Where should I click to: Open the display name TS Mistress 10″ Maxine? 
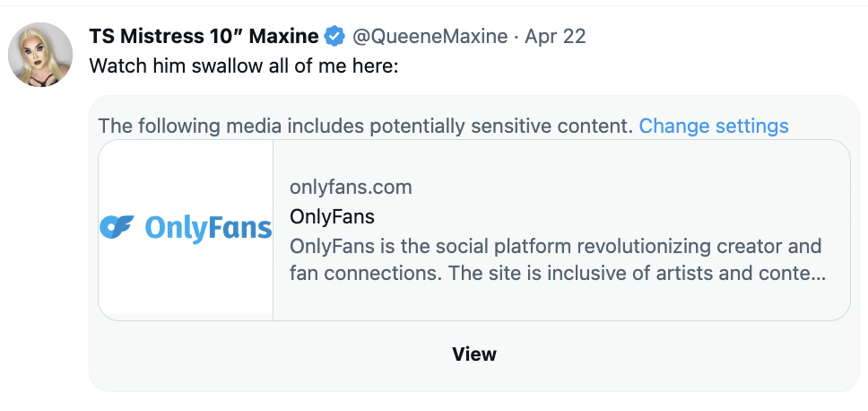coord(204,37)
